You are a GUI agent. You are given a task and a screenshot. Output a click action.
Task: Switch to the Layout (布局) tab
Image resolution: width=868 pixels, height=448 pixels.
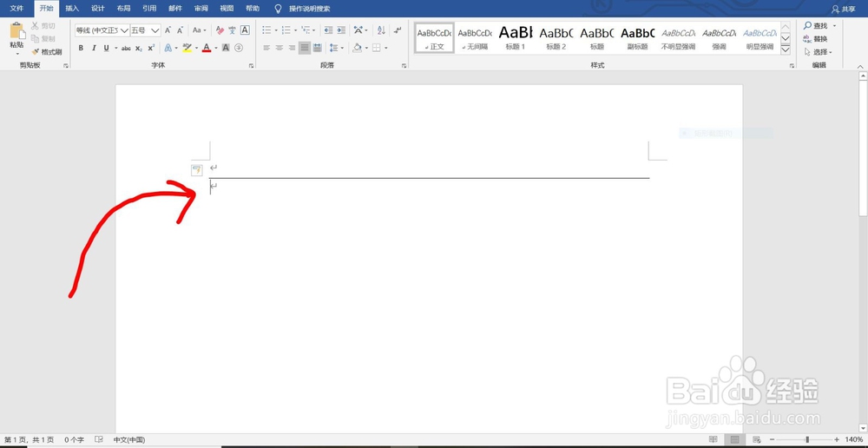pyautogui.click(x=123, y=9)
